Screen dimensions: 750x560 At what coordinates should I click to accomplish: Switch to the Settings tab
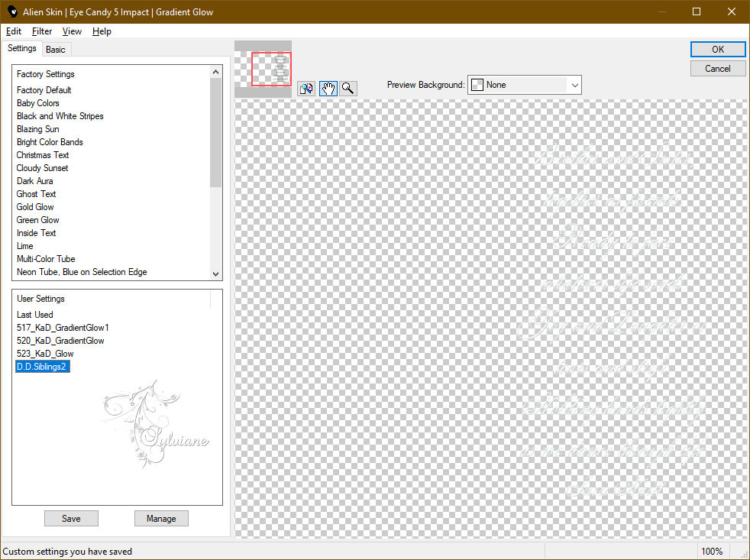point(21,48)
